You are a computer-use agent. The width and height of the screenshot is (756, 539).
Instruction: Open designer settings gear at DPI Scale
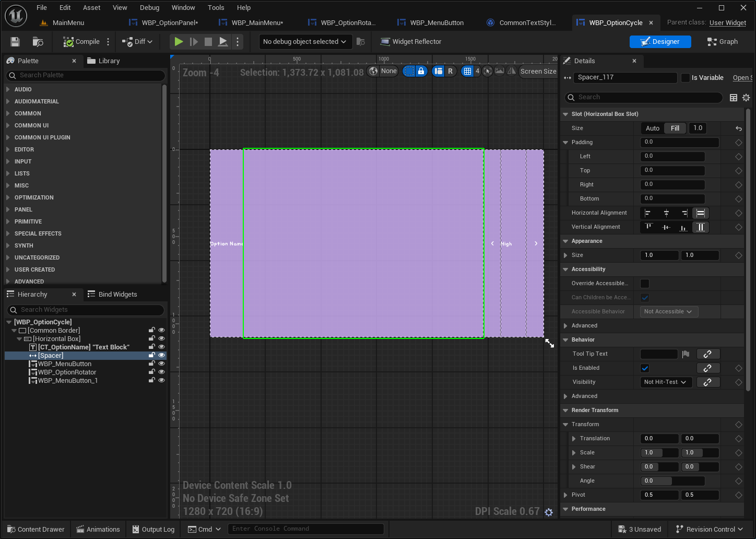549,512
